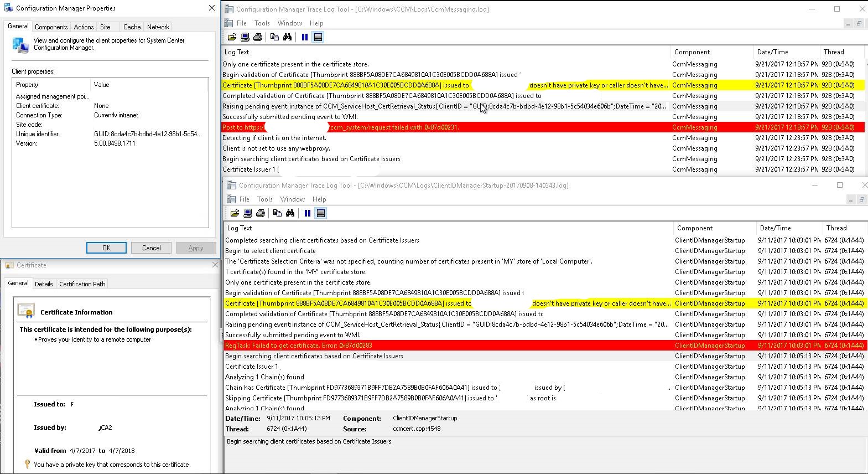
Task: Open File menu in ClientIDManagerStartup log window
Action: (245, 199)
